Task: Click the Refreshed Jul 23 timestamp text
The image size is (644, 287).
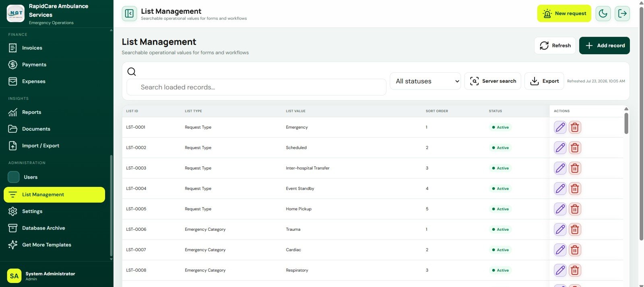Action: [x=596, y=81]
